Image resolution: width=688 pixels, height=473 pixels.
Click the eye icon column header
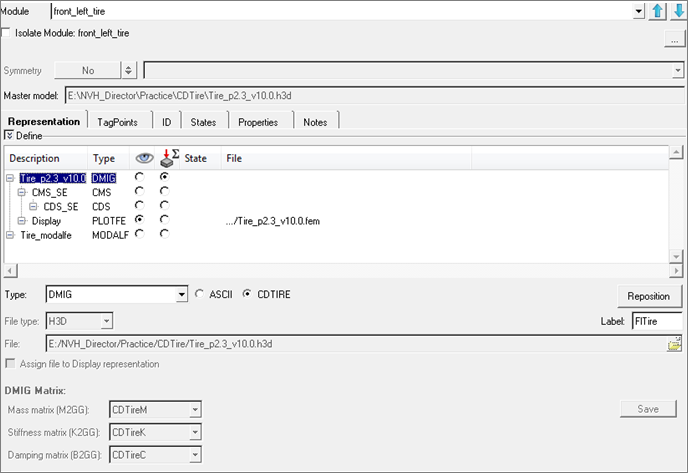point(144,158)
